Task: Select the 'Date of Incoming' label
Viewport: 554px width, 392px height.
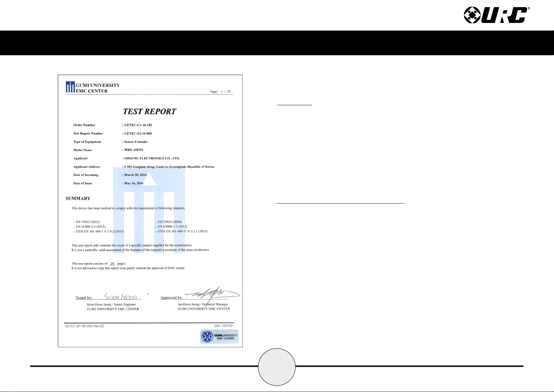Action: point(86,175)
